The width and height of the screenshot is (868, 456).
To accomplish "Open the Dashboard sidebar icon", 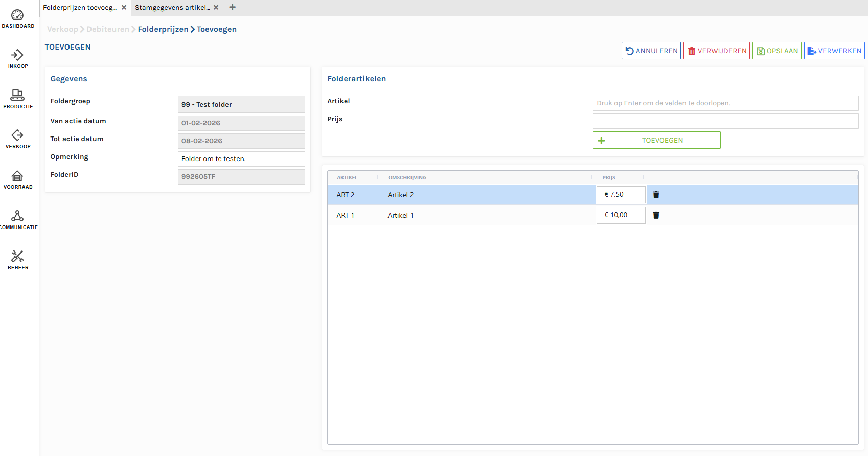I will tap(17, 18).
